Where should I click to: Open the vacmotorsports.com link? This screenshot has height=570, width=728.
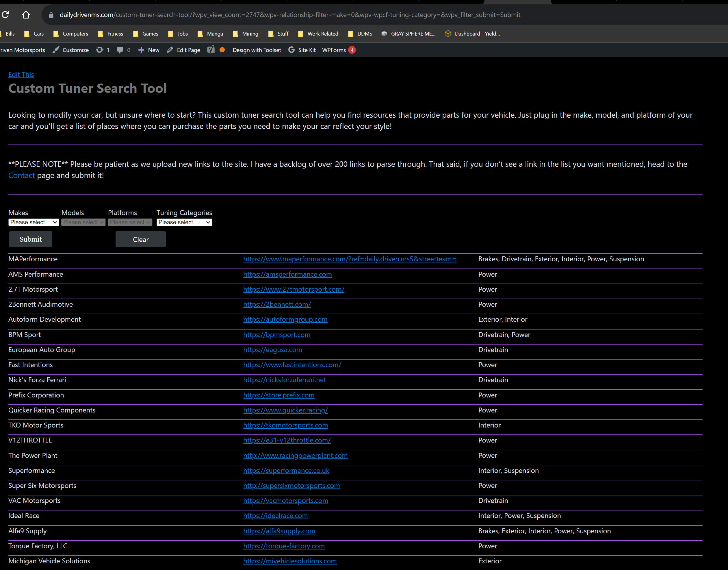[286, 501]
